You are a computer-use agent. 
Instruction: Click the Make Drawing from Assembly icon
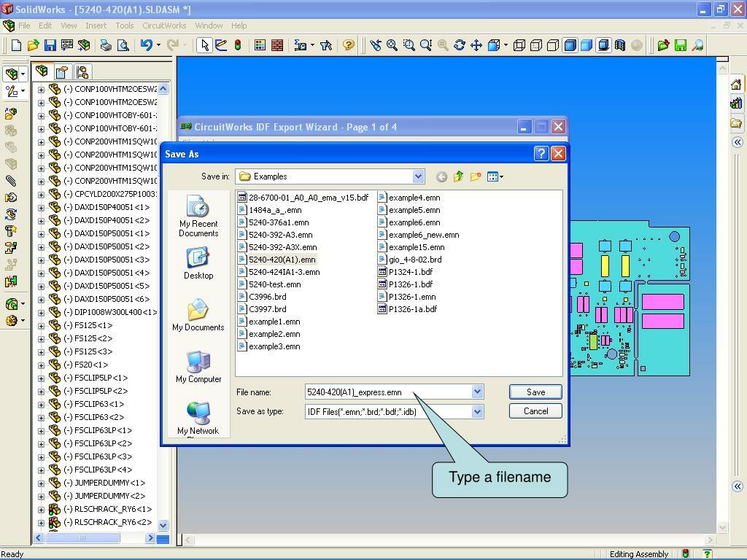[x=67, y=45]
